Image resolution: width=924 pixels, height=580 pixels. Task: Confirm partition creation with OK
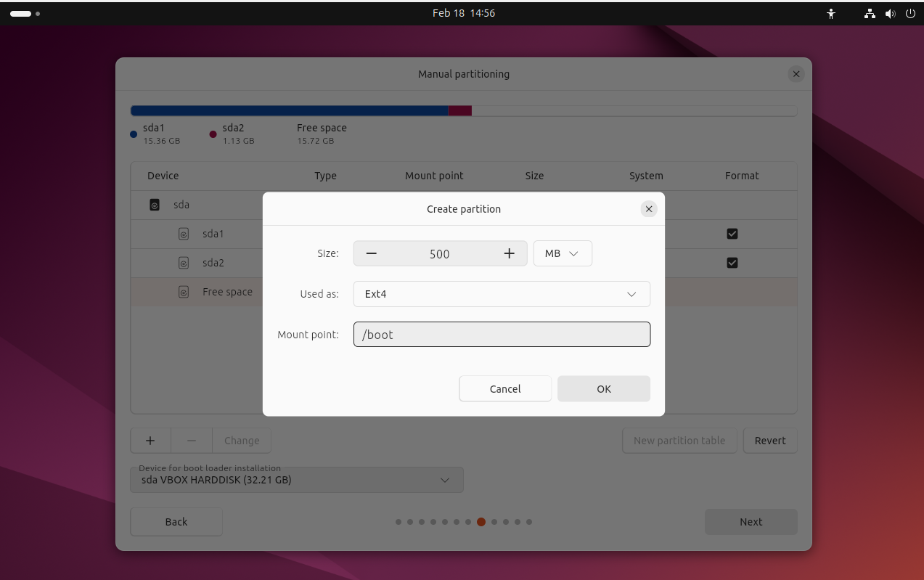604,388
